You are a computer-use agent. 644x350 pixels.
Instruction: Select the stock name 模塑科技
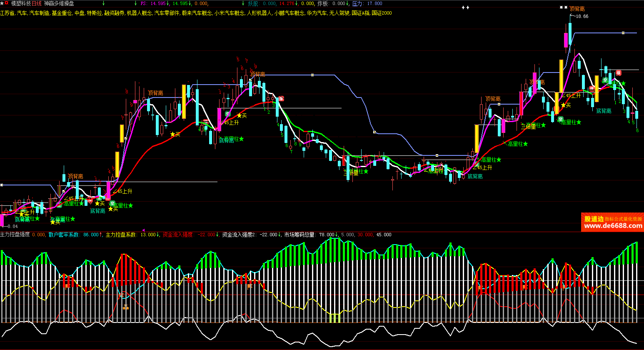tap(21, 3)
